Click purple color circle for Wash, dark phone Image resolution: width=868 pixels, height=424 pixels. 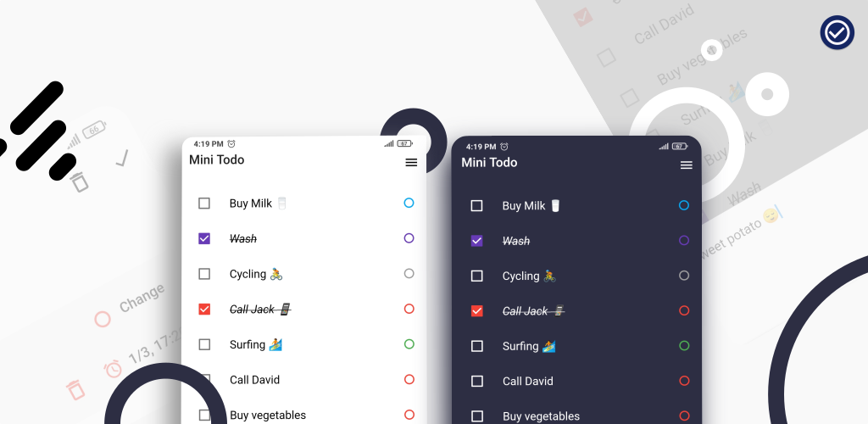tap(684, 240)
